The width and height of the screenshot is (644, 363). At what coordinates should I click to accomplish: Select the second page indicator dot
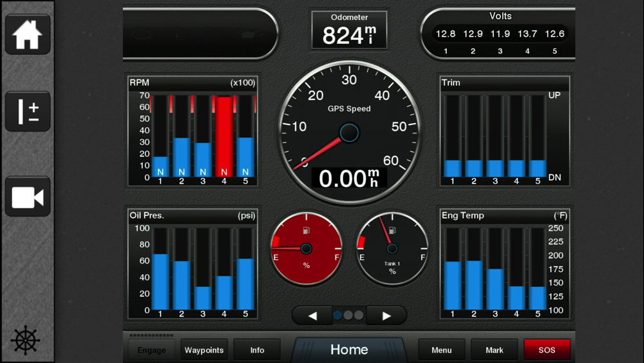coord(348,315)
